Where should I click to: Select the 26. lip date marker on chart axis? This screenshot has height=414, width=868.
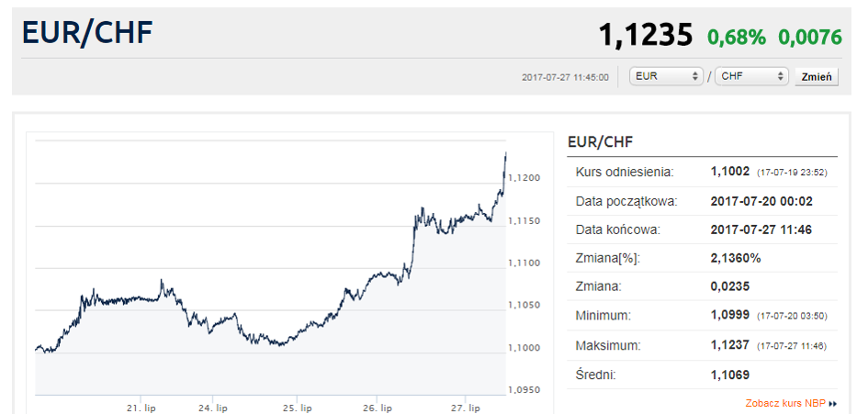(377, 408)
